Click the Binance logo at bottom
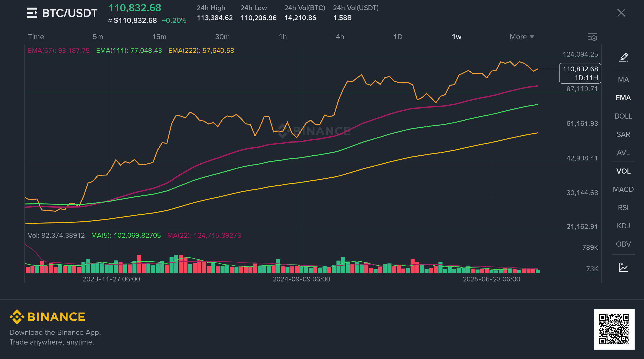 47,317
